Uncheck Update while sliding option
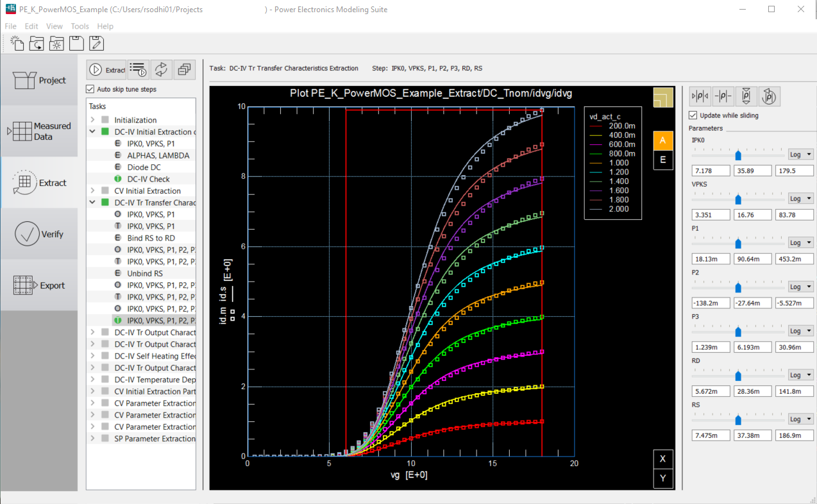This screenshot has width=817, height=504. (693, 115)
